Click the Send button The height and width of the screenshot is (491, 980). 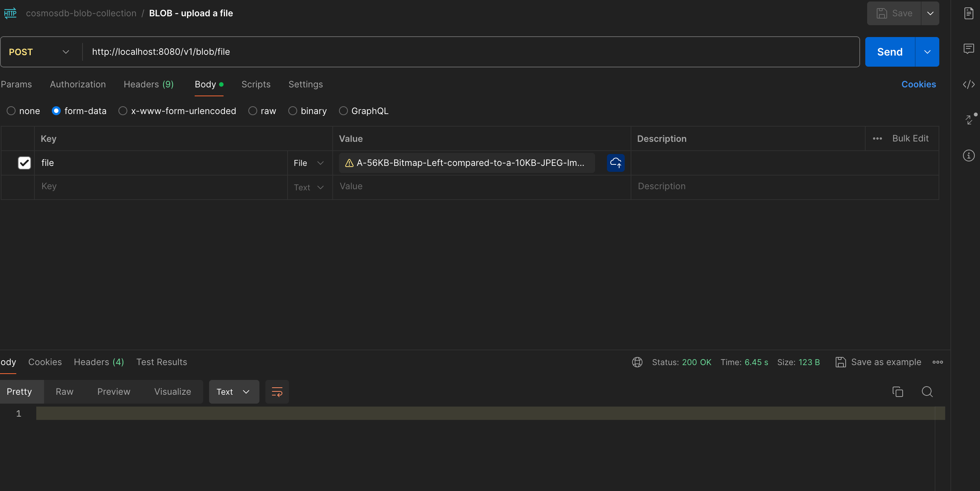(889, 52)
